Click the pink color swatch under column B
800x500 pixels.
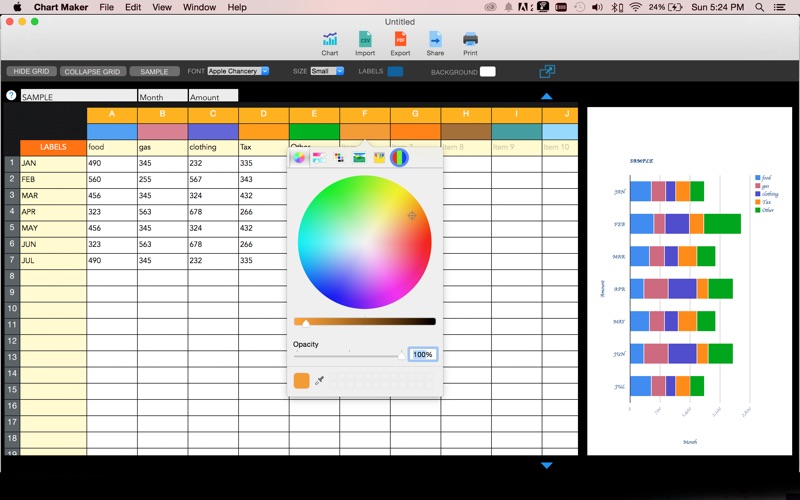coord(162,131)
